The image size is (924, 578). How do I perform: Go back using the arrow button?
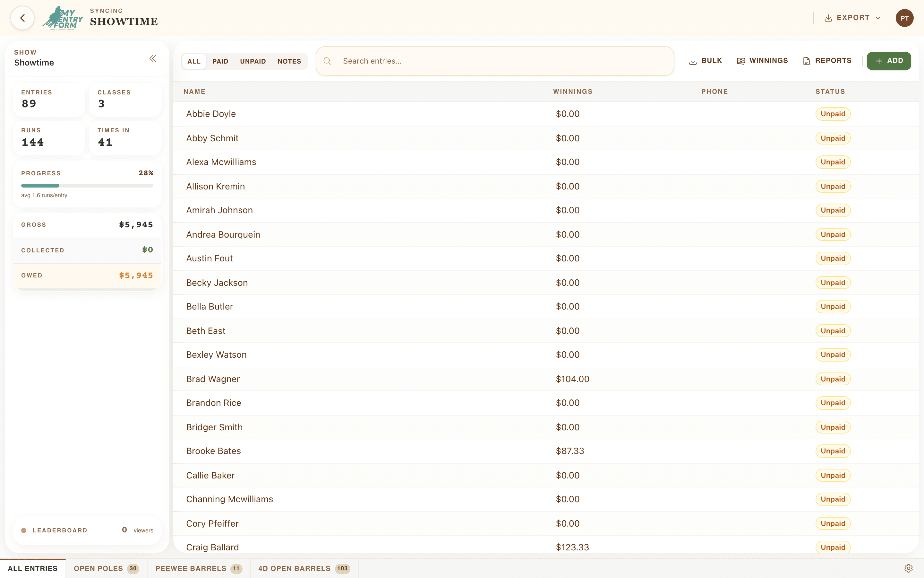click(x=22, y=18)
